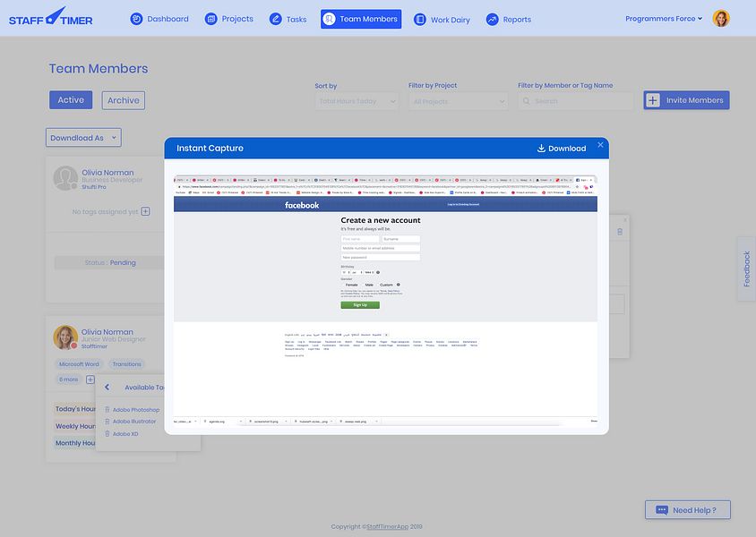Image resolution: width=756 pixels, height=537 pixels.
Task: Download the instant capture
Action: coord(562,149)
